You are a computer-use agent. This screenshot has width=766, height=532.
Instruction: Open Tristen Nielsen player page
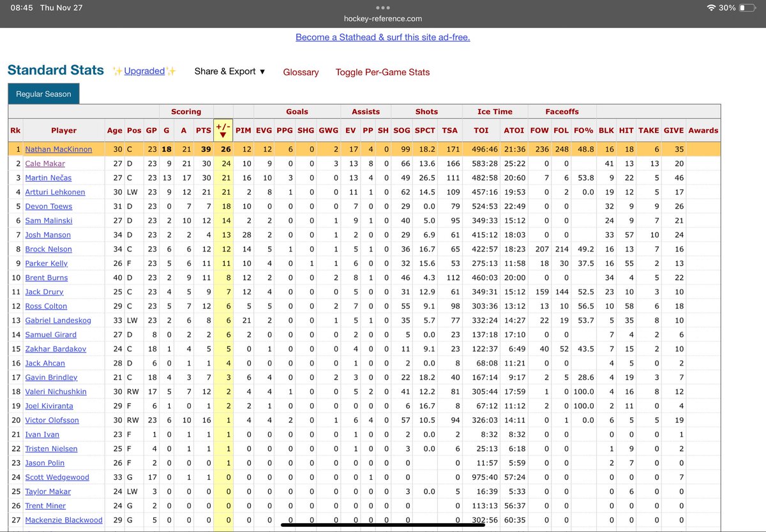tap(51, 449)
